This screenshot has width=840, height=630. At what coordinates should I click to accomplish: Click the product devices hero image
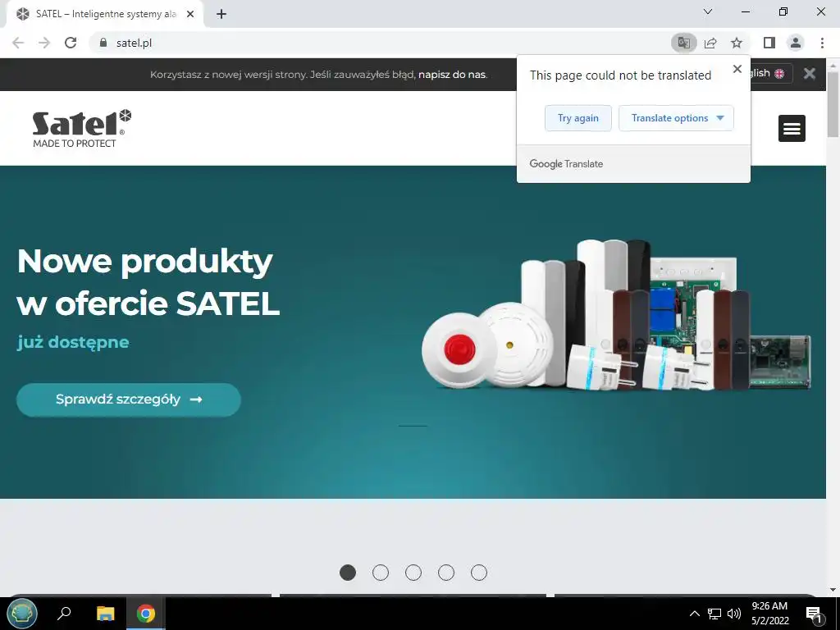click(616, 315)
